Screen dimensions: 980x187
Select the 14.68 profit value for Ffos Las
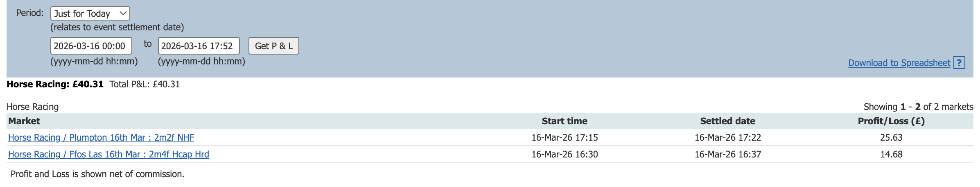click(891, 154)
